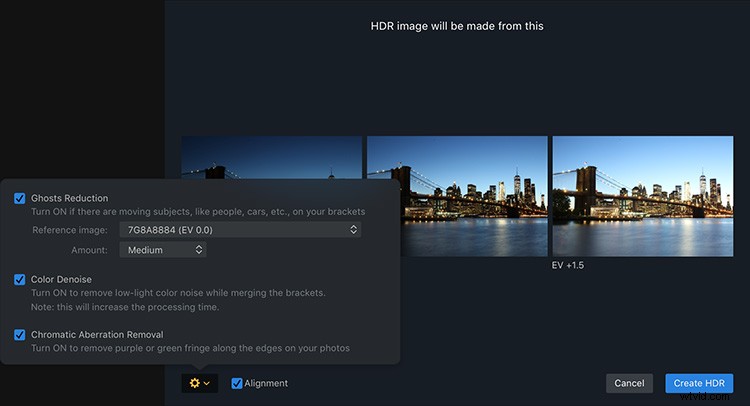Click the 'Chromatic Aberration Removal' label text
The height and width of the screenshot is (406, 750).
point(97,335)
